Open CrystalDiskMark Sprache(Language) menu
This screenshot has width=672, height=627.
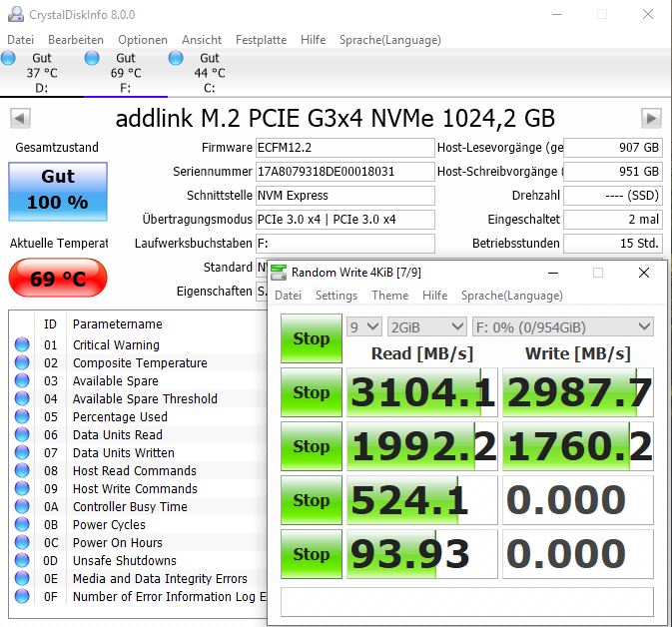pos(512,296)
